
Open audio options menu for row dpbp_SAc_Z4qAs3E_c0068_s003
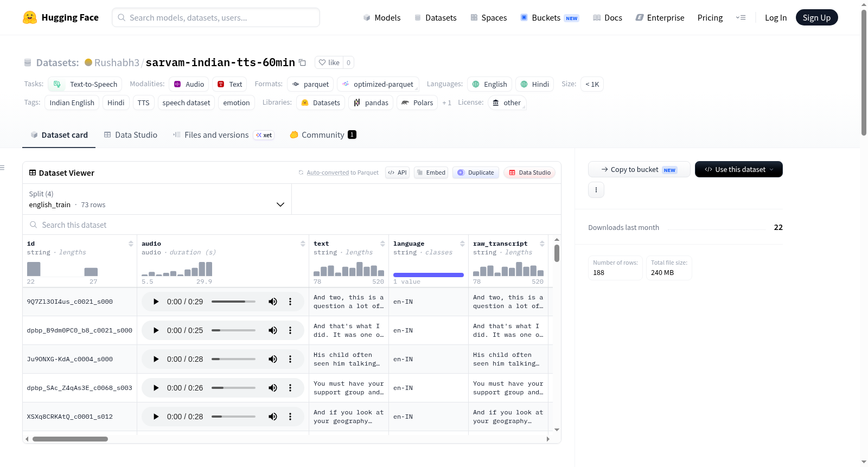(x=290, y=388)
